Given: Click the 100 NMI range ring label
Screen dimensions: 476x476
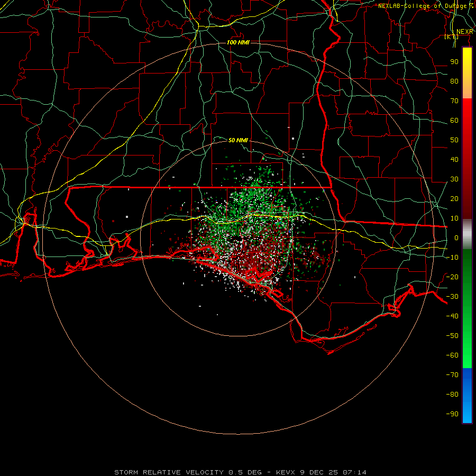Looking at the screenshot, I should (x=239, y=42).
